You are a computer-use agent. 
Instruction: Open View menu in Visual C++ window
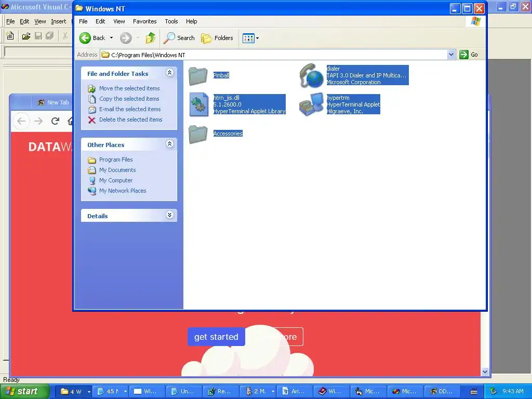[x=40, y=21]
